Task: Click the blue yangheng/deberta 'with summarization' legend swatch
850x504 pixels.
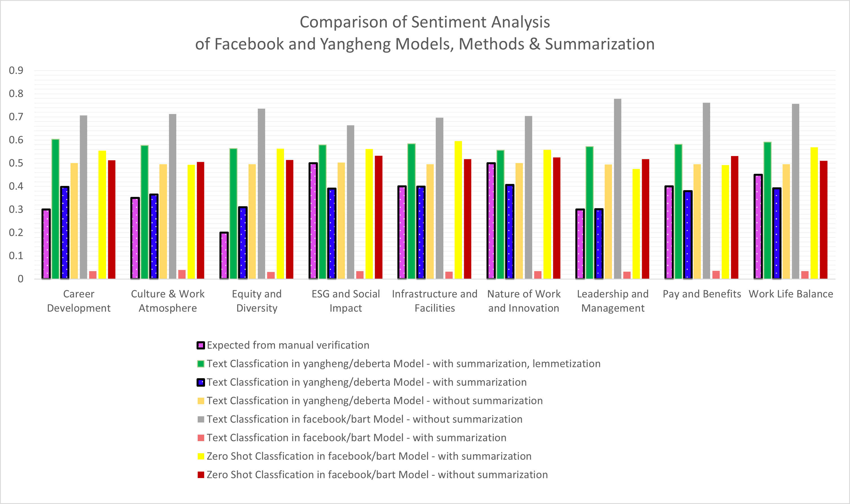Action: pos(201,382)
